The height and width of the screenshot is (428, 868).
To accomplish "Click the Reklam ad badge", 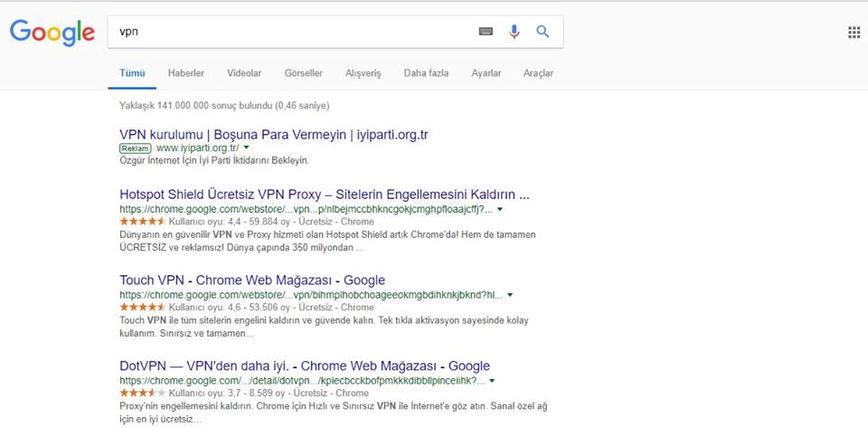I will tap(135, 147).
